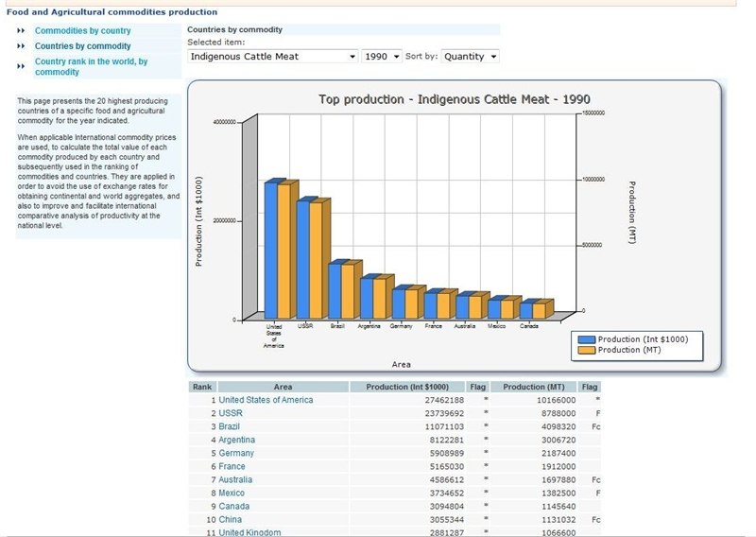This screenshot has height=537, width=756.
Task: Click the blue United States of America bar
Action: [270, 251]
